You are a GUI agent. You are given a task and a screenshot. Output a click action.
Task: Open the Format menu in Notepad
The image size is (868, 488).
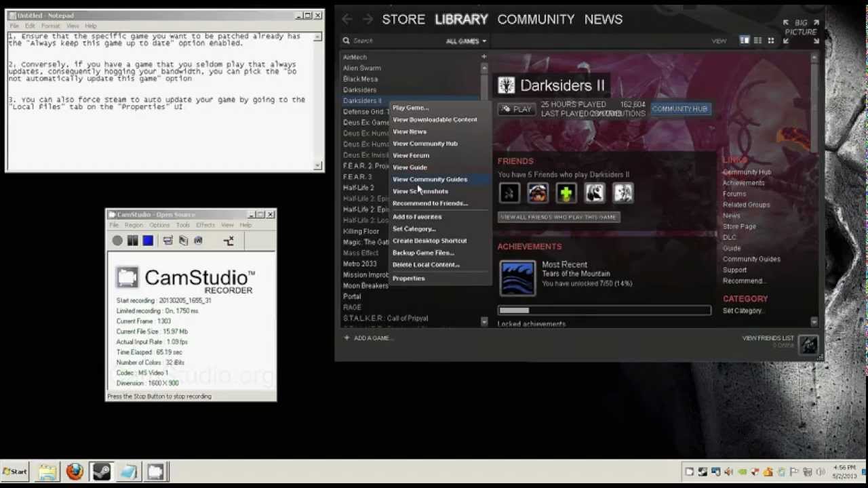50,26
